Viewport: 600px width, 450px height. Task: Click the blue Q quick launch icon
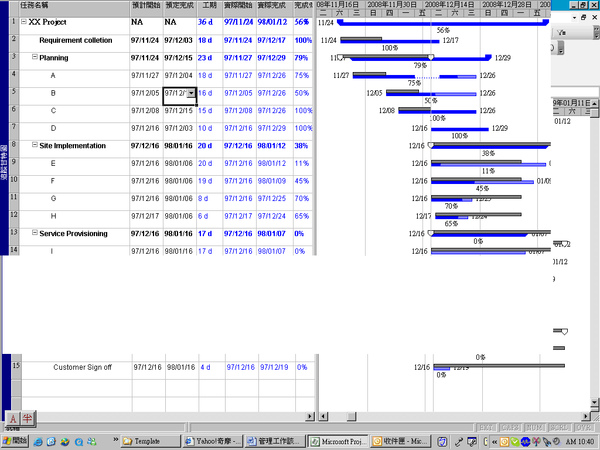pyautogui.click(x=78, y=442)
